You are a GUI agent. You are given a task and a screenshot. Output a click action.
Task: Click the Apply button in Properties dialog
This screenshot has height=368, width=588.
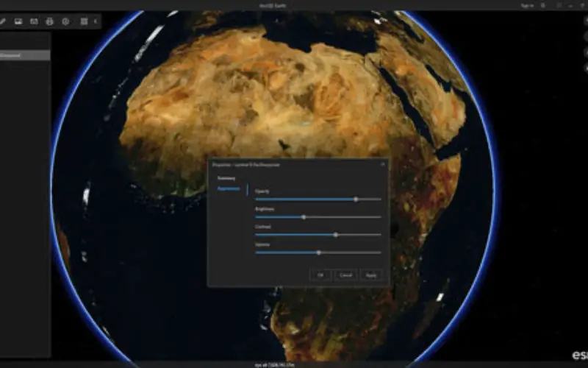point(371,275)
